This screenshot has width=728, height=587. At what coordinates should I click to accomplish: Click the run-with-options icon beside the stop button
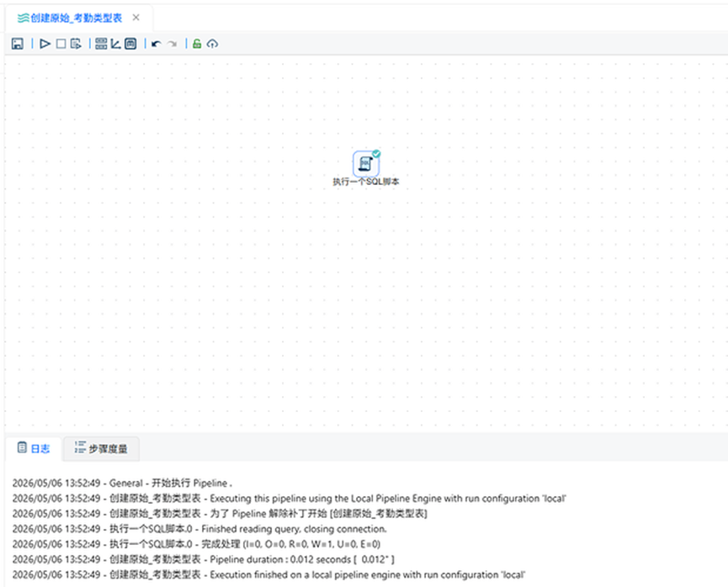76,44
